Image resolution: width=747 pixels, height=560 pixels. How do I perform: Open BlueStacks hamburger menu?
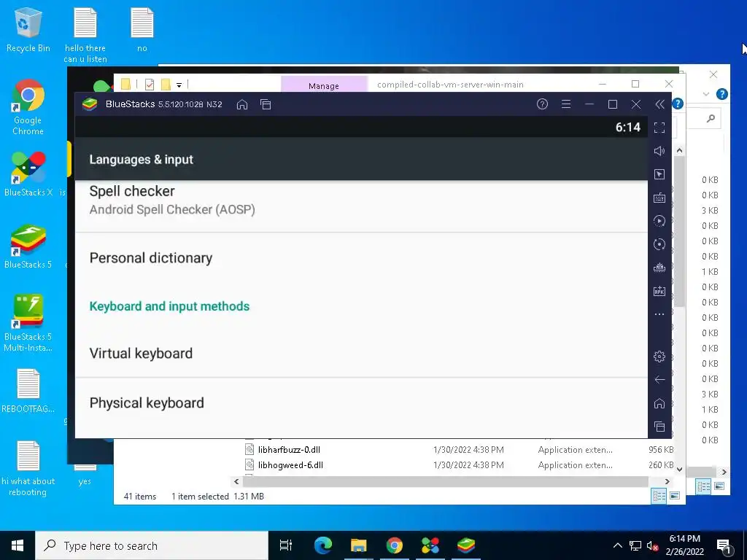point(566,104)
